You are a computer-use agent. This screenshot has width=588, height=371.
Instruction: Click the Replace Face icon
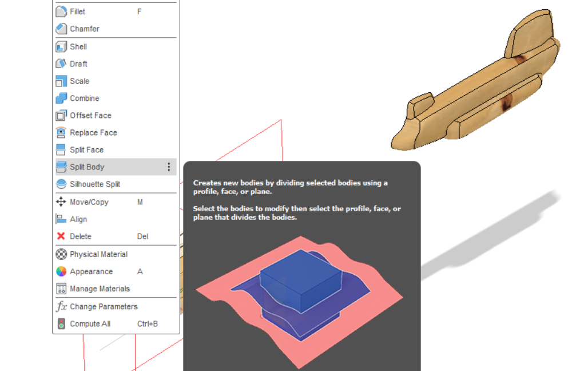point(61,132)
